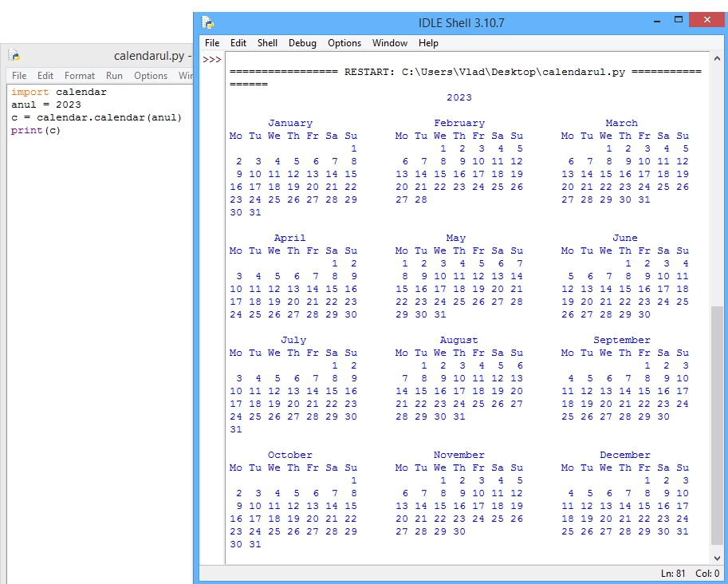
Task: Expand the shell's Window menu
Action: click(x=390, y=43)
